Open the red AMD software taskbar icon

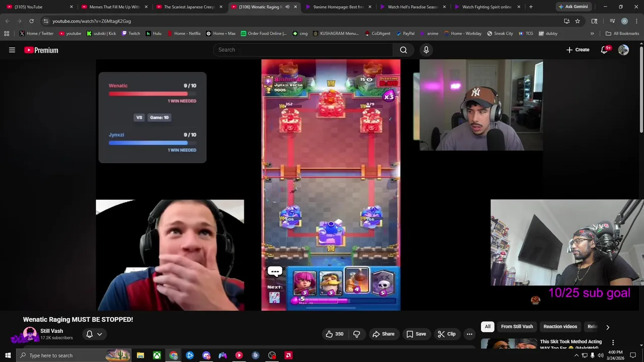[288, 355]
